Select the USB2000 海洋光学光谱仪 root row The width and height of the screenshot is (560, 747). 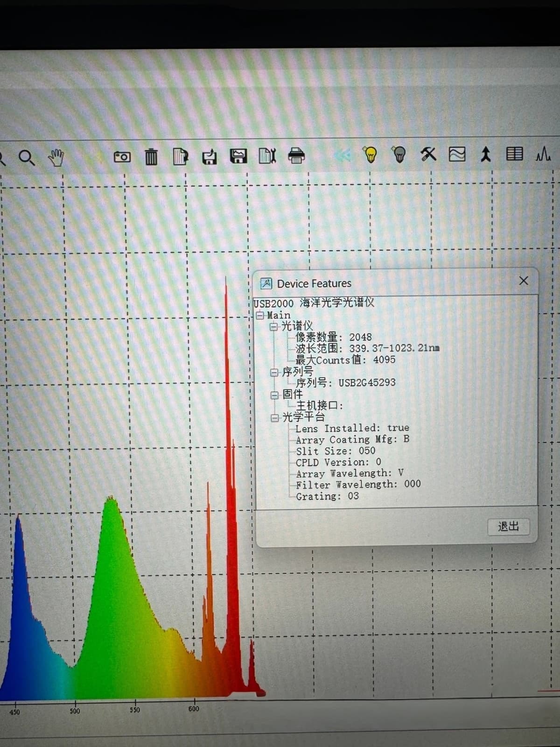pos(314,303)
